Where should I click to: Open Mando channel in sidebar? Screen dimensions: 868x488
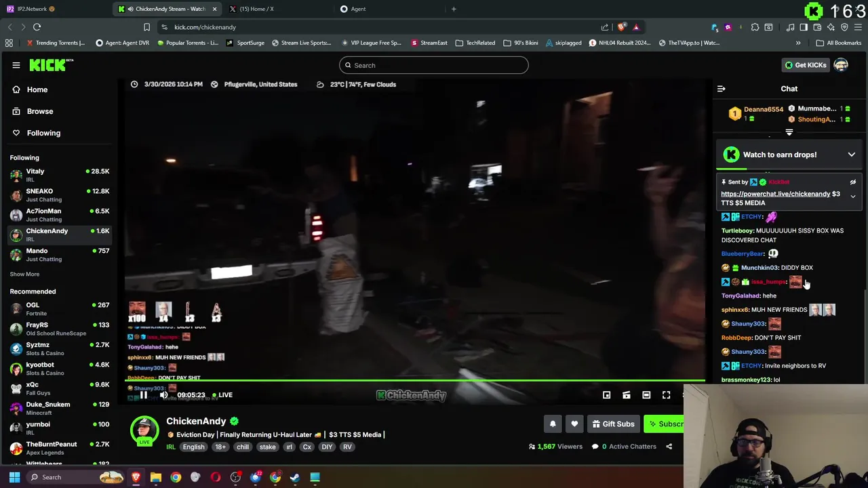[60, 254]
